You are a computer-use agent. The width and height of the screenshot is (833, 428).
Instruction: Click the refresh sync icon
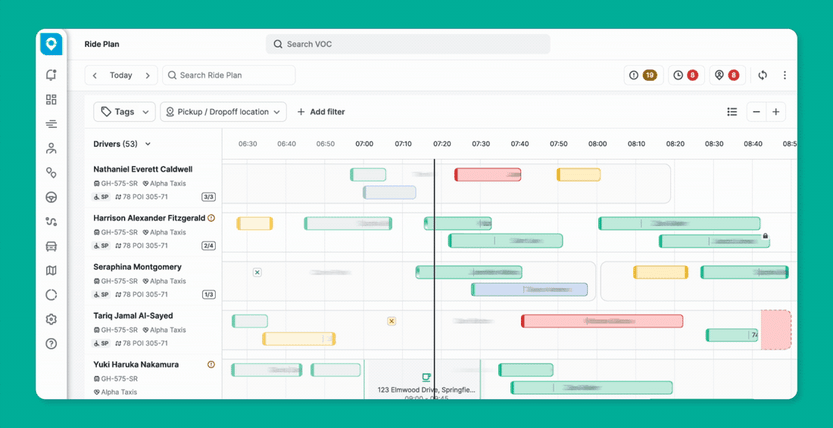(x=763, y=75)
